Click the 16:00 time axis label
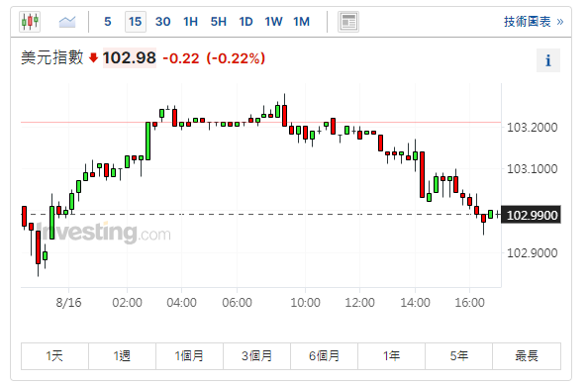588x385 pixels. 469,303
